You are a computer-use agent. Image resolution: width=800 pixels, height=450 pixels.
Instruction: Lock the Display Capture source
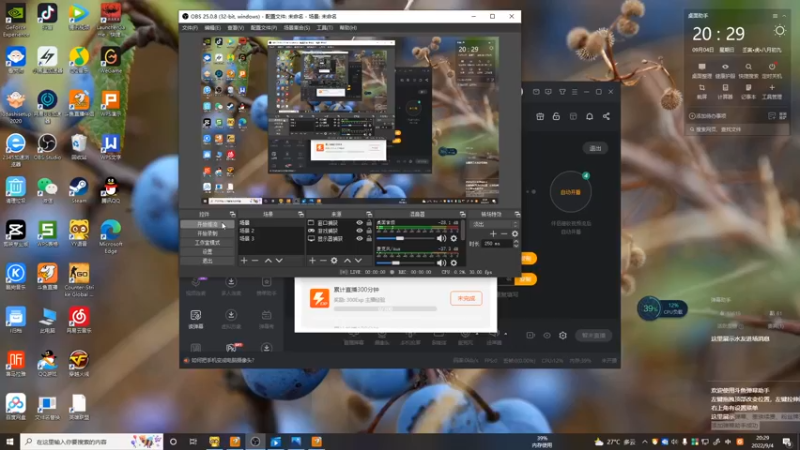coord(369,238)
